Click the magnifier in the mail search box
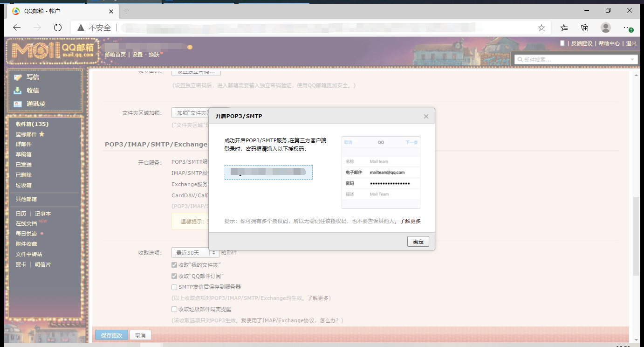Screen dimensions: 644x347 tap(520, 60)
